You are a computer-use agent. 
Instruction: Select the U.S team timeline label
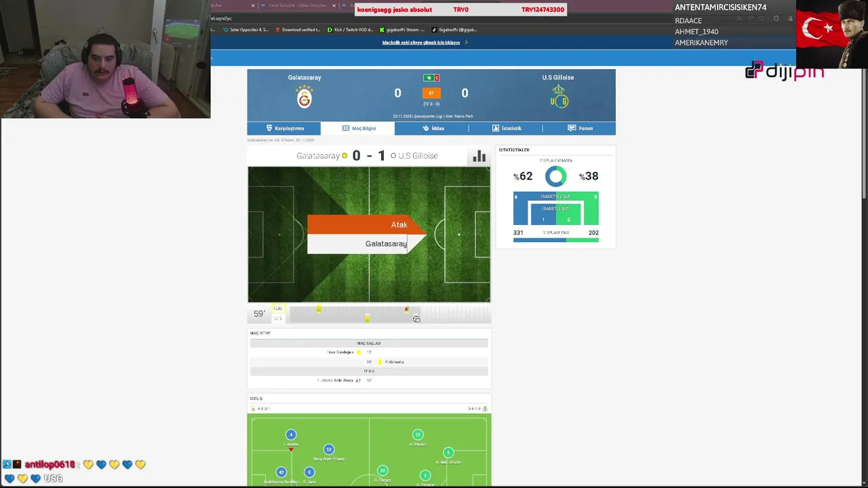[277, 318]
